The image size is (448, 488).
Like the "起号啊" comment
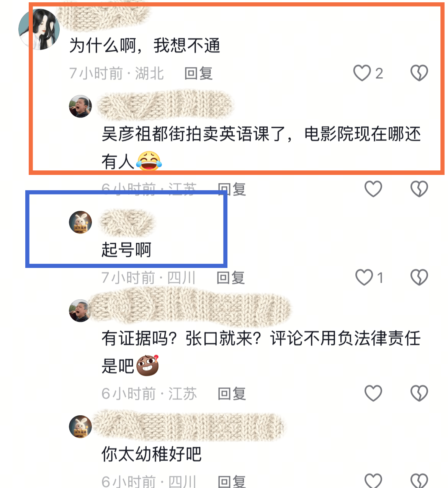click(x=364, y=277)
